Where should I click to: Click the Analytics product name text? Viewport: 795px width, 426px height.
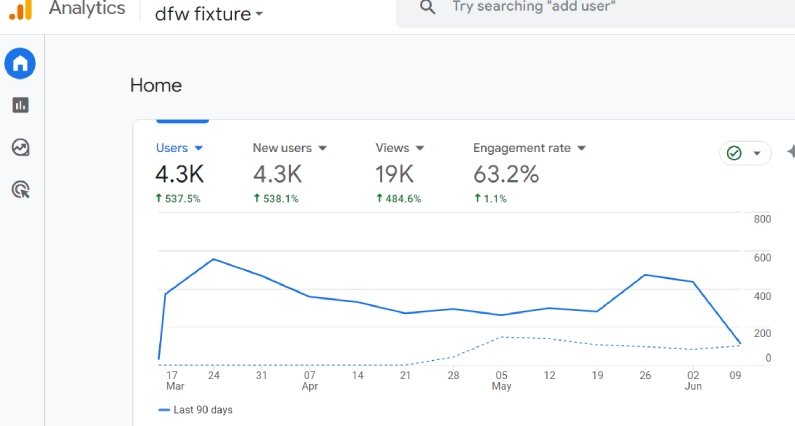pyautogui.click(x=87, y=8)
